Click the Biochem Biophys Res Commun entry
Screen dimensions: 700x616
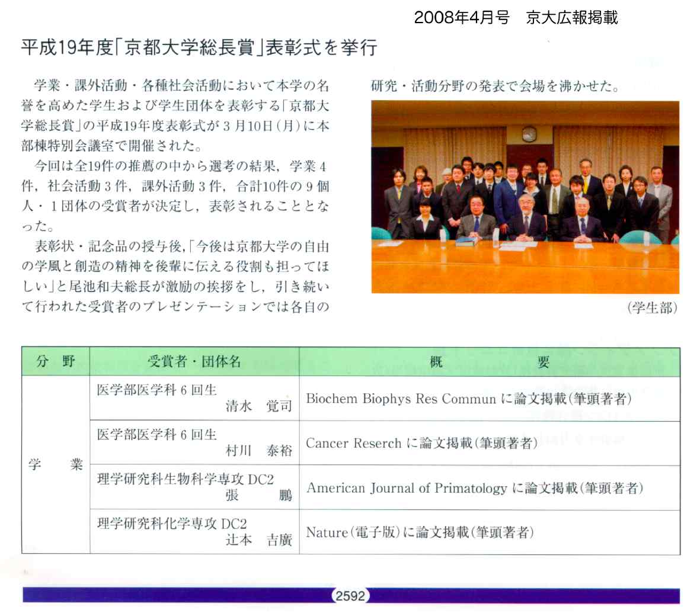468,399
